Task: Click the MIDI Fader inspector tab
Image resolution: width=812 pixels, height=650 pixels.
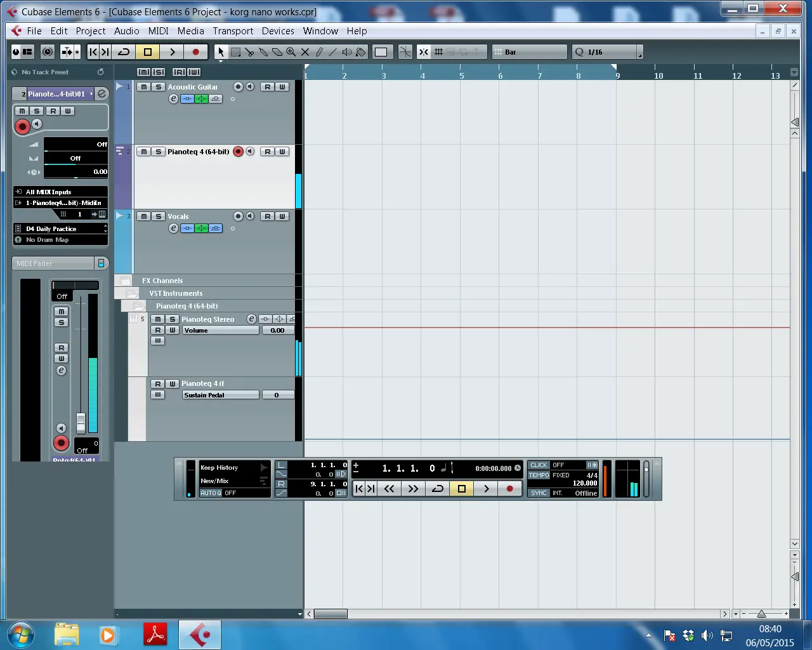Action: [54, 263]
